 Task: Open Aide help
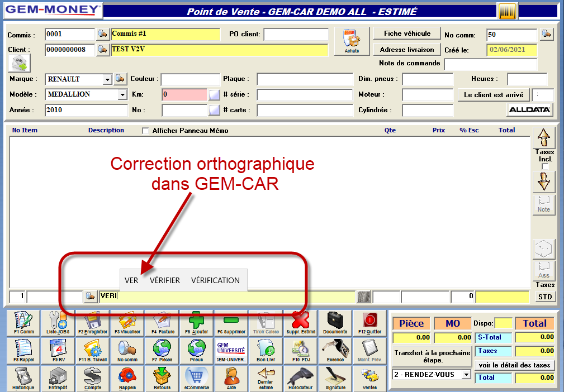231,379
